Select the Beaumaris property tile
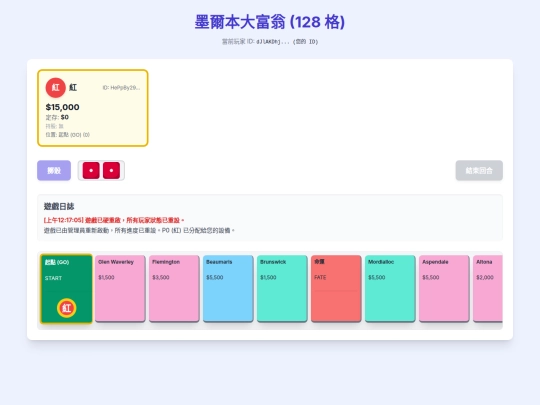 point(228,289)
